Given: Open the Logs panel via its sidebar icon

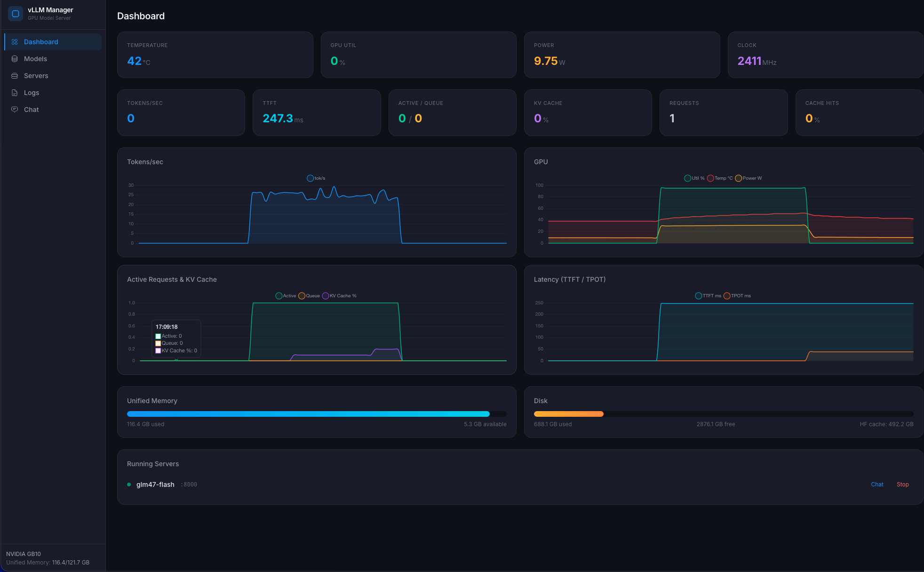Looking at the screenshot, I should pos(15,92).
